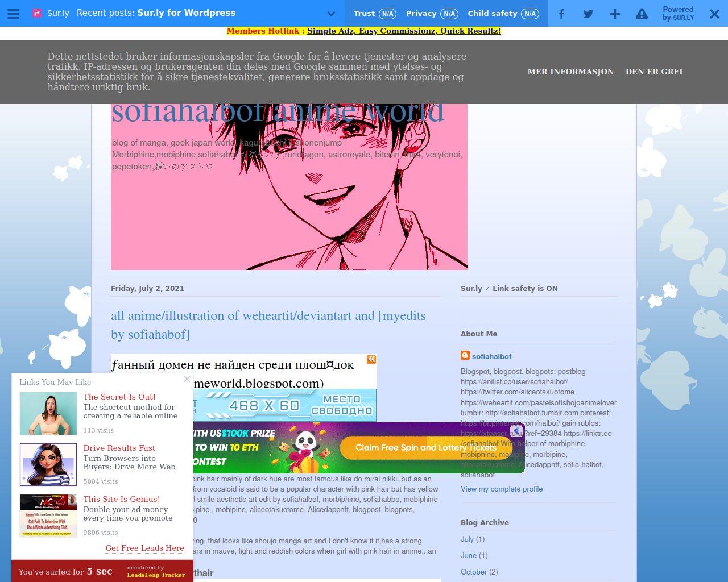Click the blog header anime image
Screen dimensions: 728x582
(289, 186)
